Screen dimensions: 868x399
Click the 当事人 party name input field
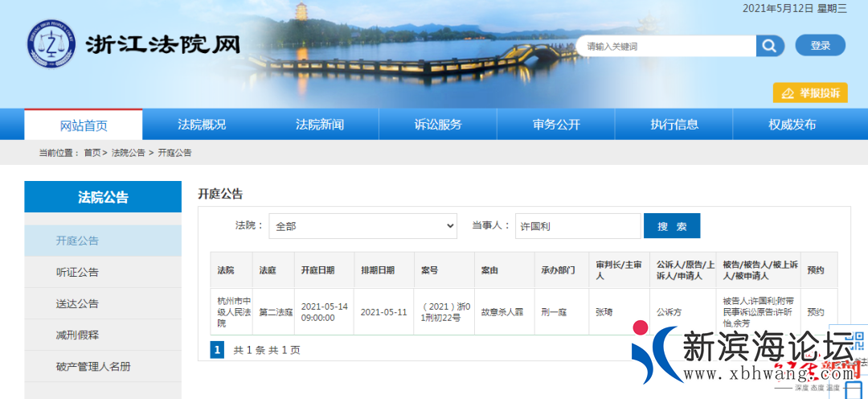[x=577, y=226]
